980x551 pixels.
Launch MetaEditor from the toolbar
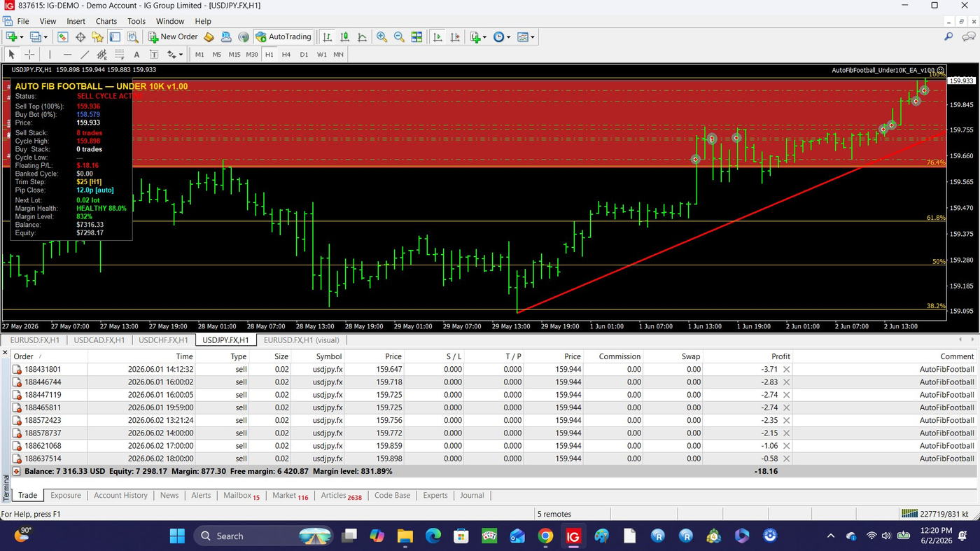(209, 36)
